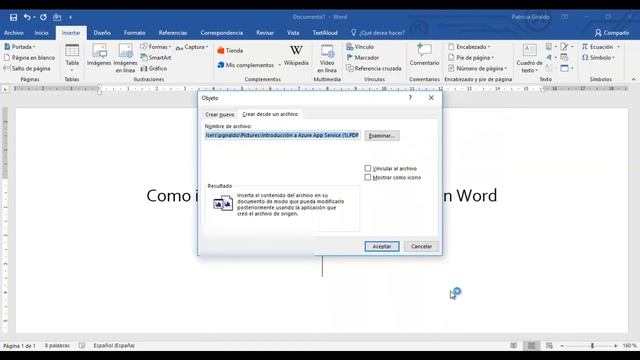
Task: Switch to the Vista ribbon tab
Action: (293, 33)
